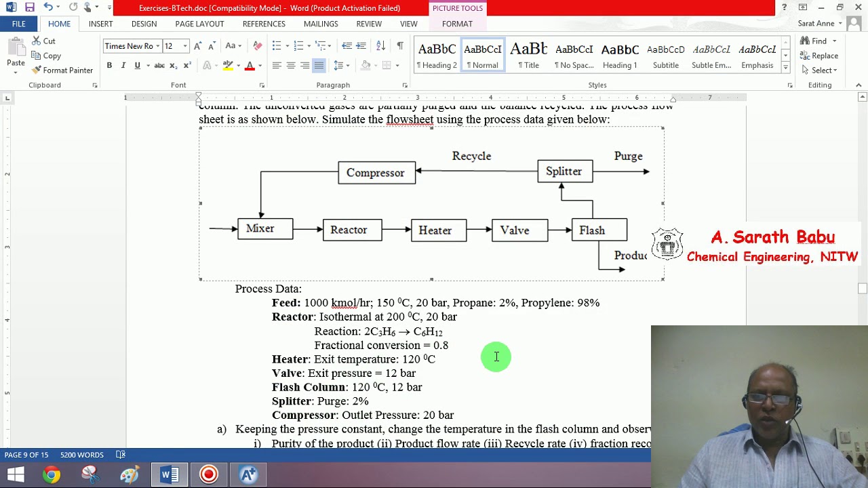Toggle Bold formatting
The image size is (868, 488).
tap(109, 65)
